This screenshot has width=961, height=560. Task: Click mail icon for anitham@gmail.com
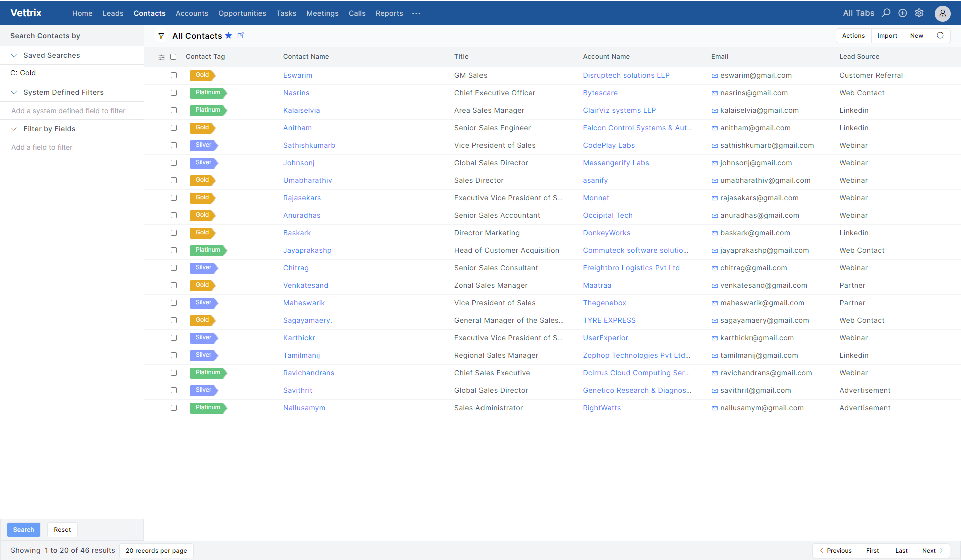coord(715,128)
